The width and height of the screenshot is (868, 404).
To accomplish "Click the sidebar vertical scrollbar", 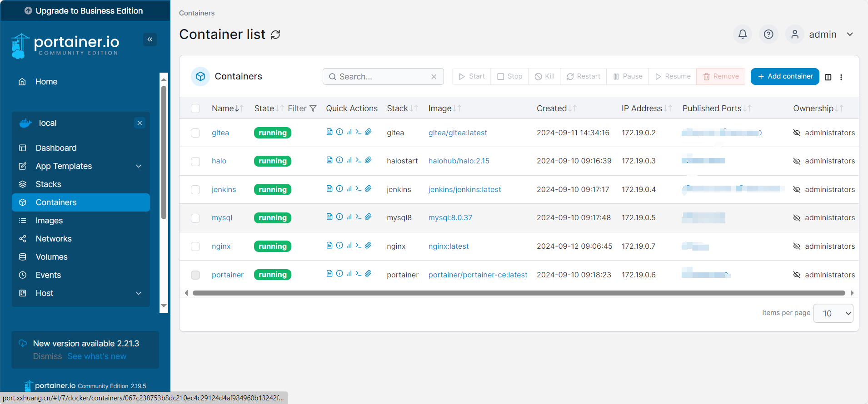I will [164, 152].
